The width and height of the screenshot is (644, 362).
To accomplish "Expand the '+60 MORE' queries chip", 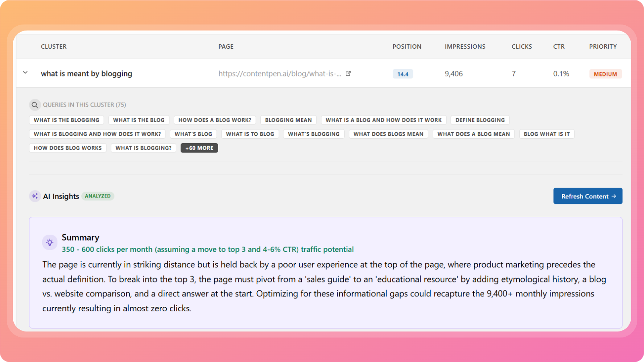I will point(199,148).
